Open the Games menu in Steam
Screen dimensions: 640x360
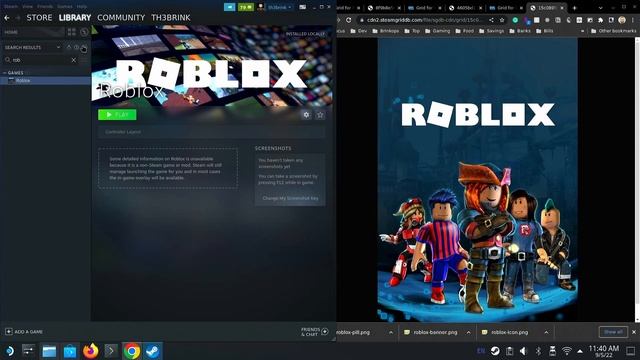coord(64,7)
